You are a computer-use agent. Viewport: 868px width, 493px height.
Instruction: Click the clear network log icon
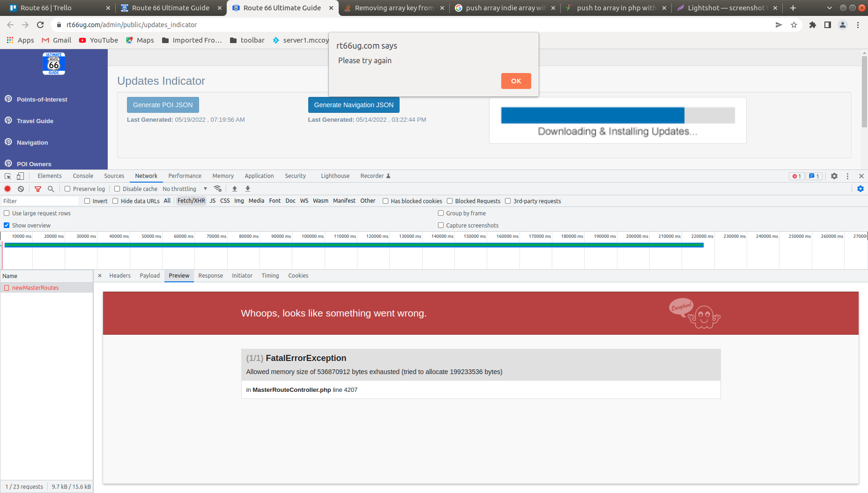click(x=21, y=189)
